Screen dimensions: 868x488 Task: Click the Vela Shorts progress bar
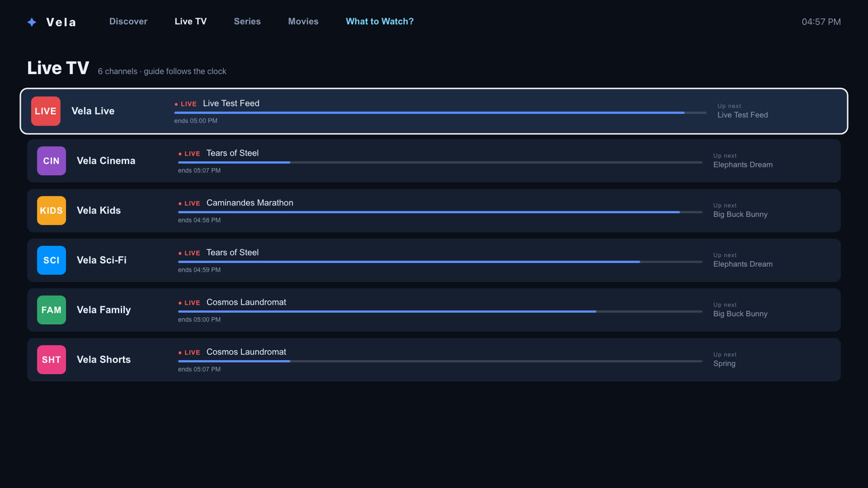(x=440, y=361)
